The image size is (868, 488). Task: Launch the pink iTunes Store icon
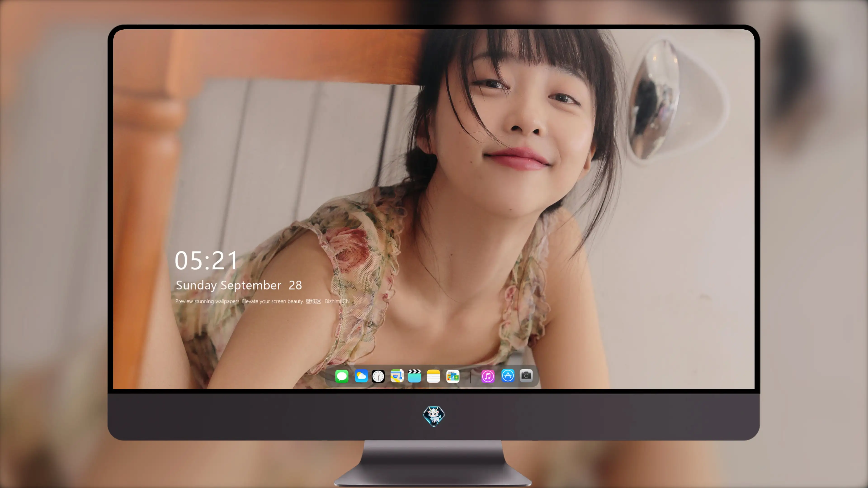[488, 376]
